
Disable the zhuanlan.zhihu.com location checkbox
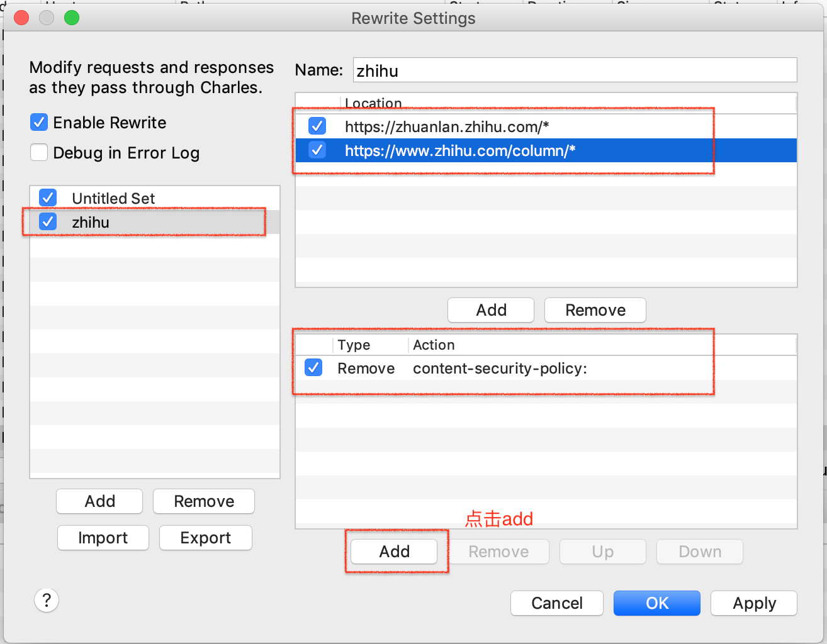click(317, 126)
